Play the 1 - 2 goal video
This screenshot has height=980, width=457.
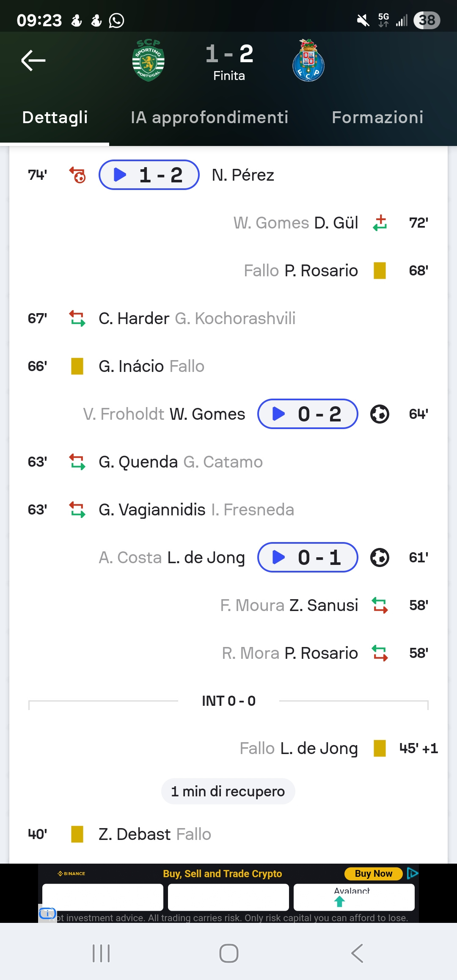(x=149, y=175)
